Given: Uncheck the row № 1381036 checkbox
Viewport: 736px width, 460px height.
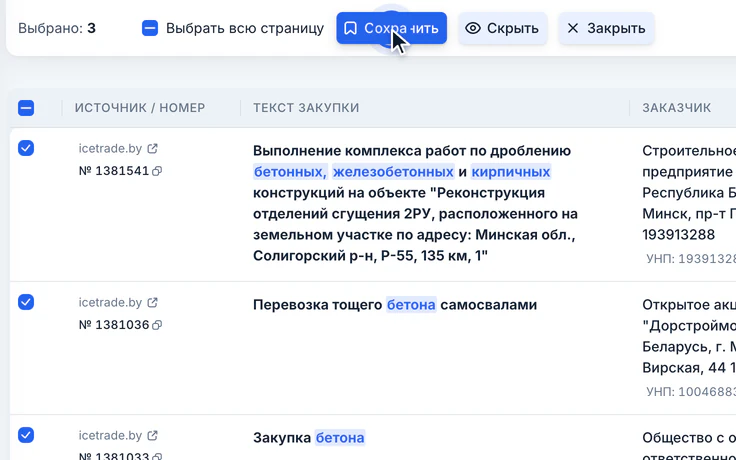Looking at the screenshot, I should tap(26, 302).
